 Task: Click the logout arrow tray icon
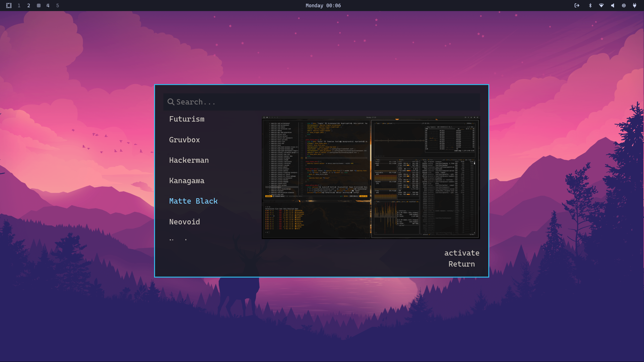click(577, 5)
